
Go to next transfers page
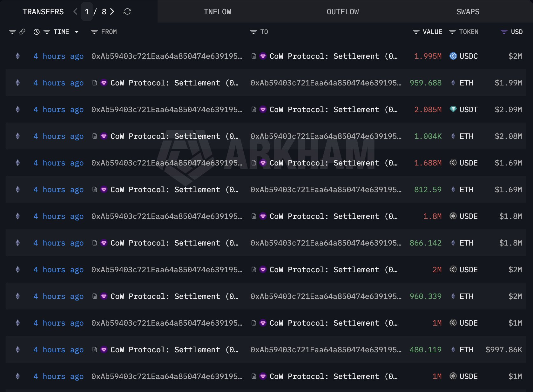(112, 12)
